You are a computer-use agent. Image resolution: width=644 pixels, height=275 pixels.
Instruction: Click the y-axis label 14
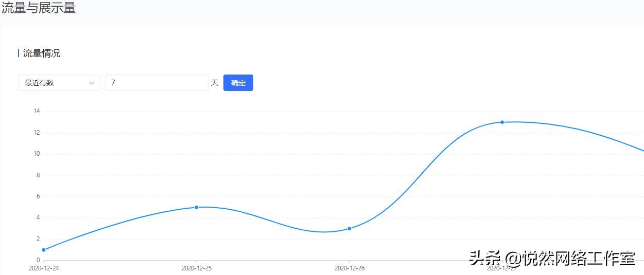coord(37,111)
